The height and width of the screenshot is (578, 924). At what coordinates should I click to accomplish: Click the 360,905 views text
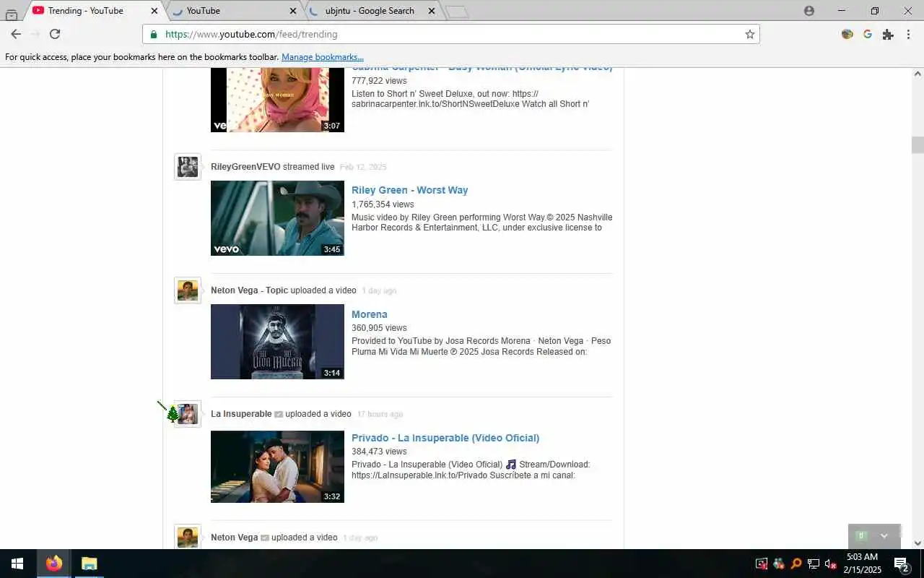[379, 328]
